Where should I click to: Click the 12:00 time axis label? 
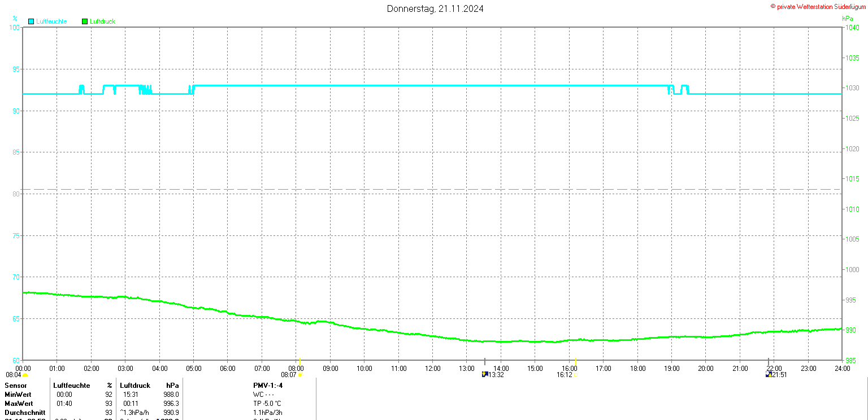(433, 369)
